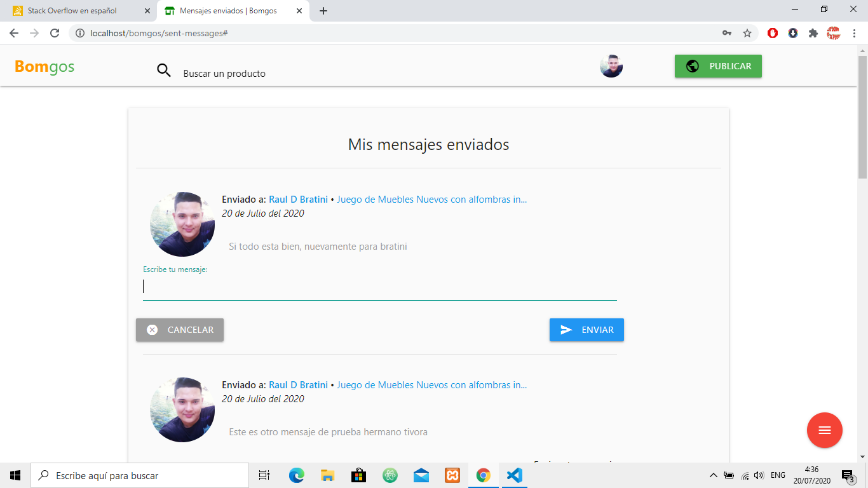Open the Atom editor taskbar icon

tap(390, 475)
